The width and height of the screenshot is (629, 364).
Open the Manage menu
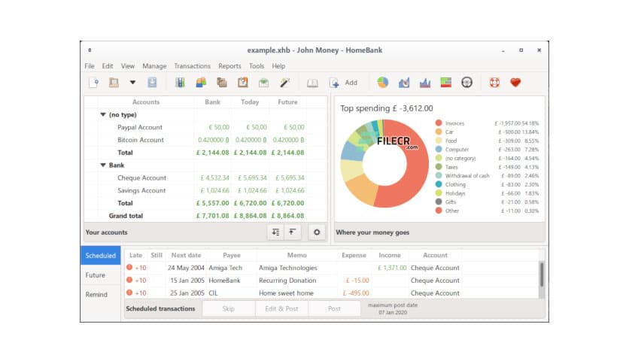(x=154, y=65)
